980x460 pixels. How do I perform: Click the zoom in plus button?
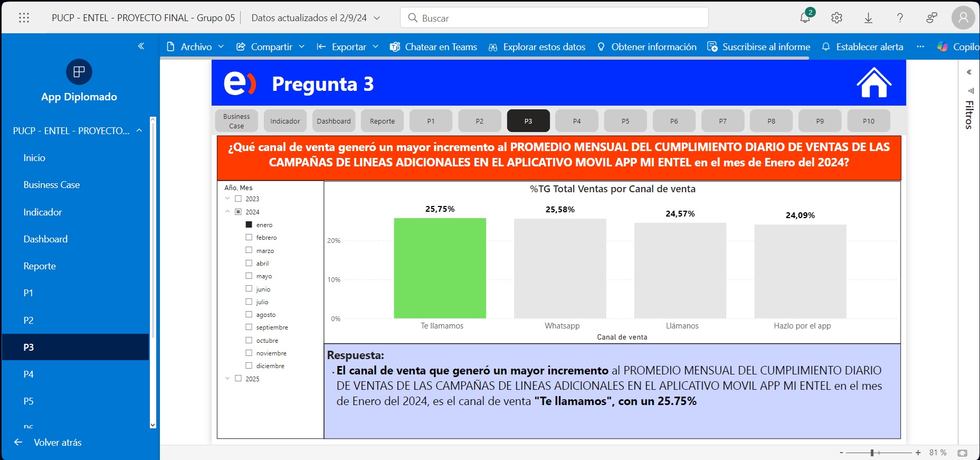pyautogui.click(x=918, y=453)
